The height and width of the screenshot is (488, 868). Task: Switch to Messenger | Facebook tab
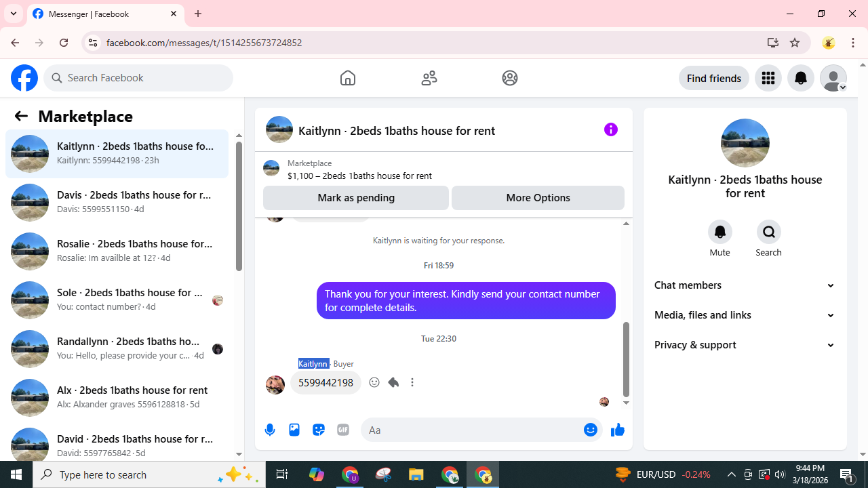105,14
